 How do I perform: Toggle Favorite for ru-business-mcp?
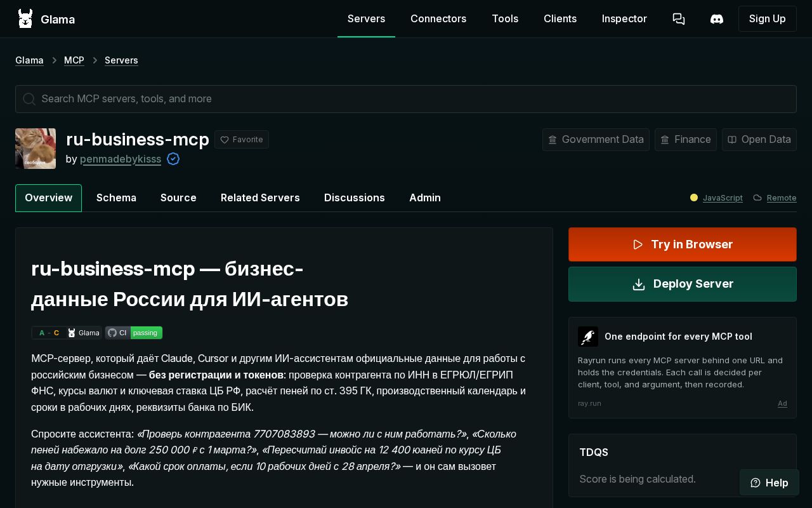pos(242,140)
